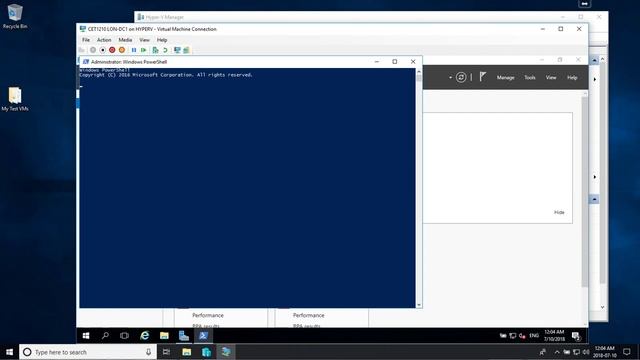This screenshot has height=360, width=640.
Task: Click the Turn Off VM toolbar icon
Action: 102,50
